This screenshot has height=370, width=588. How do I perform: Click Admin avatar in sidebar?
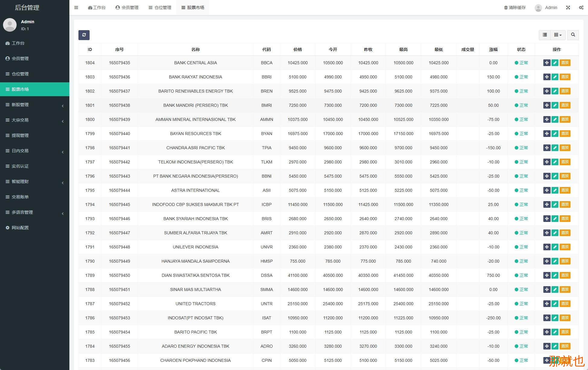[x=10, y=25]
